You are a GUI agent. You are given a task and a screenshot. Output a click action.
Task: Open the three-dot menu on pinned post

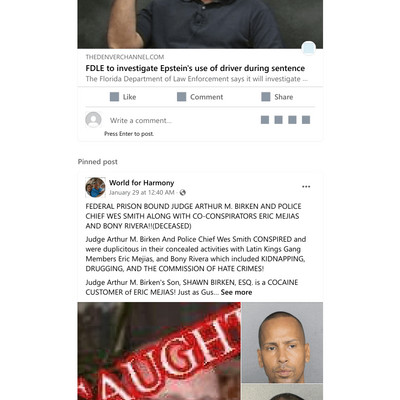pos(306,187)
